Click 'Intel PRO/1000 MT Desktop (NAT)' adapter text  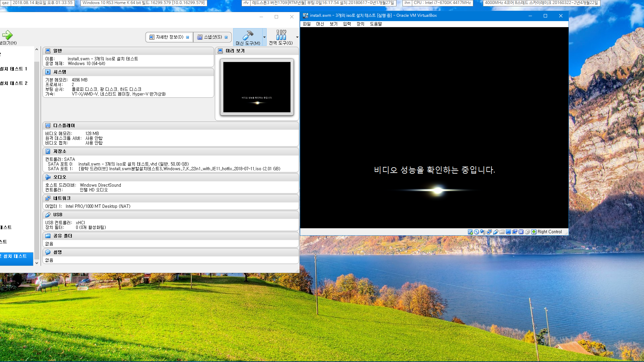(98, 206)
